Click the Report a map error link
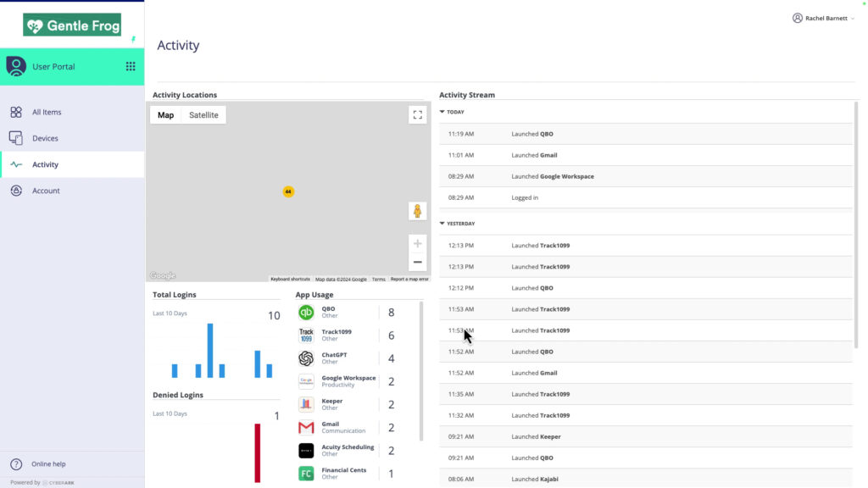 coord(409,278)
